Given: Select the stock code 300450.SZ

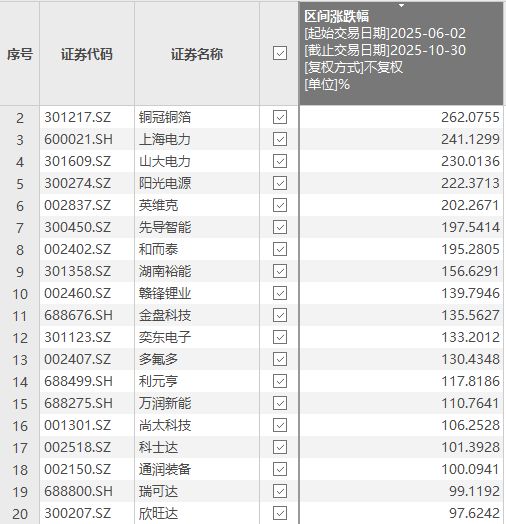Looking at the screenshot, I should (78, 227).
